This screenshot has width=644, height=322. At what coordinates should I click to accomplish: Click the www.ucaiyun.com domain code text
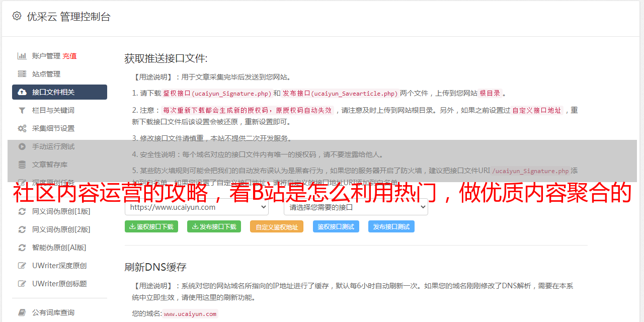[x=190, y=313]
